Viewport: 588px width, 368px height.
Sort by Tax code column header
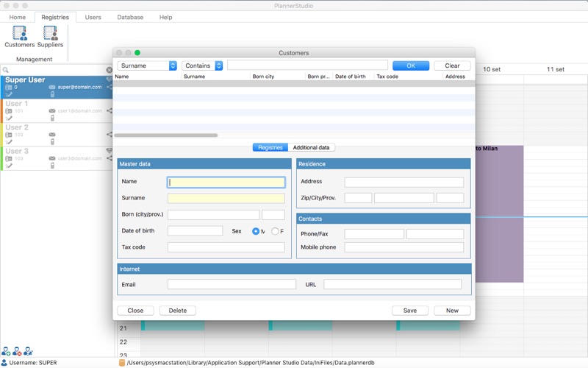click(409, 77)
